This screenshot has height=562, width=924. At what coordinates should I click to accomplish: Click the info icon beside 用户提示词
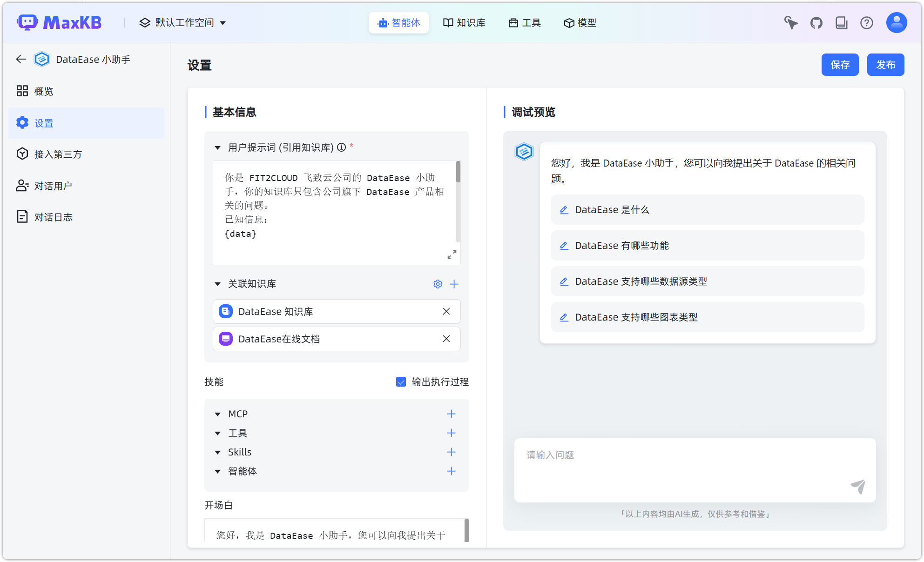342,147
